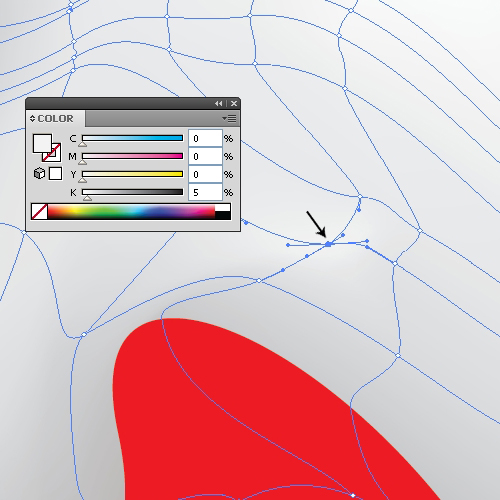Click the Magenta slider bar
The height and width of the screenshot is (500, 500).
132,156
